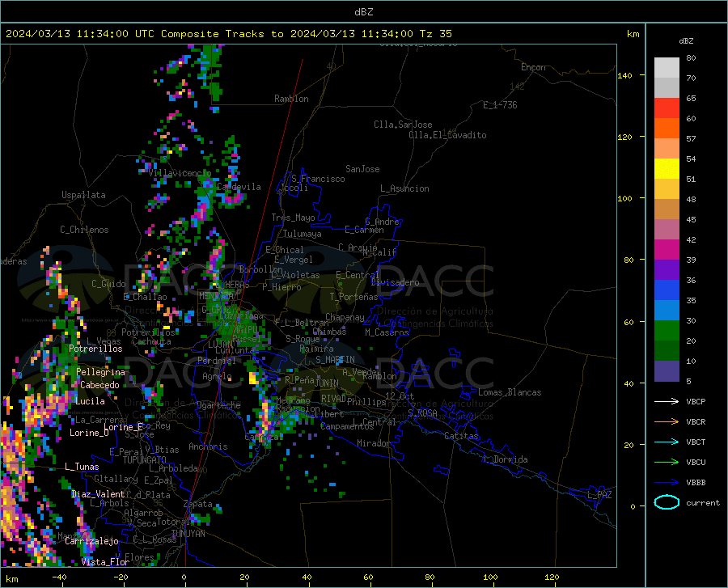Click the green VBCU arrow icon in the legend
728x588 pixels.
[667, 462]
